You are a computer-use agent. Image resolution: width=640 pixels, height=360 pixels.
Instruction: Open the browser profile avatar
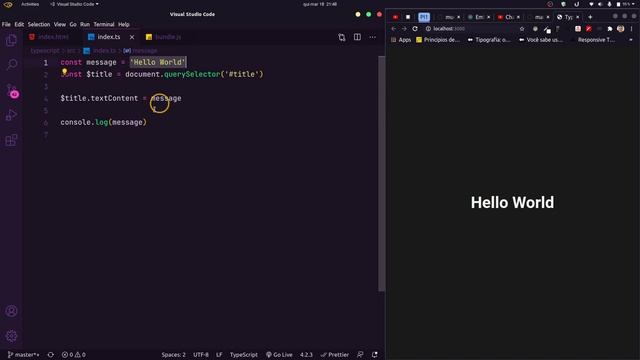(621, 29)
